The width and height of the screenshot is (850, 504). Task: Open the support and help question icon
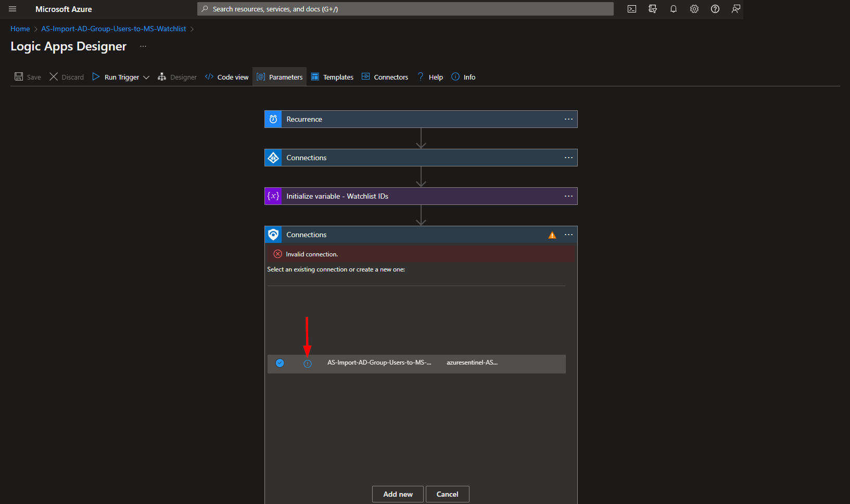point(715,9)
